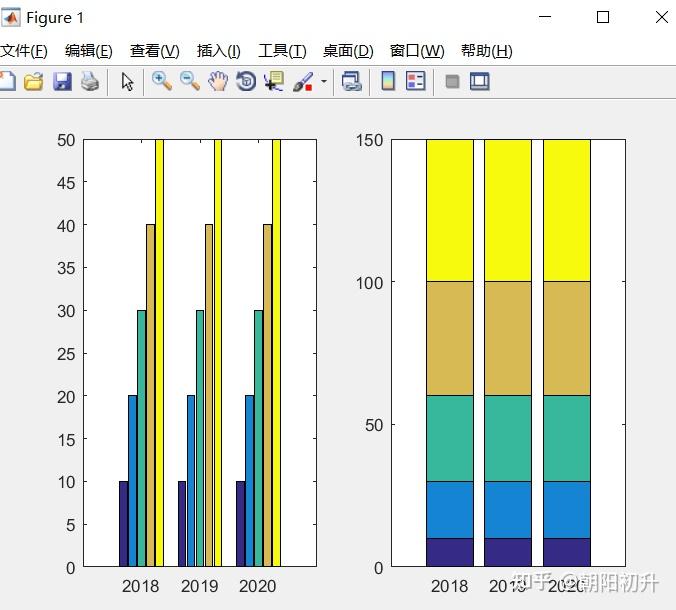Click the Hide Plot Tools icon
The width and height of the screenshot is (676, 610).
pyautogui.click(x=452, y=81)
